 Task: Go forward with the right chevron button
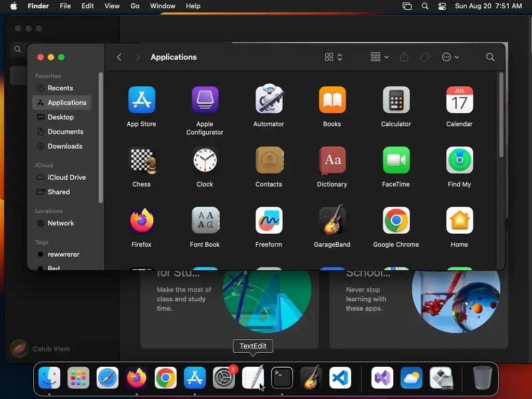pyautogui.click(x=137, y=57)
